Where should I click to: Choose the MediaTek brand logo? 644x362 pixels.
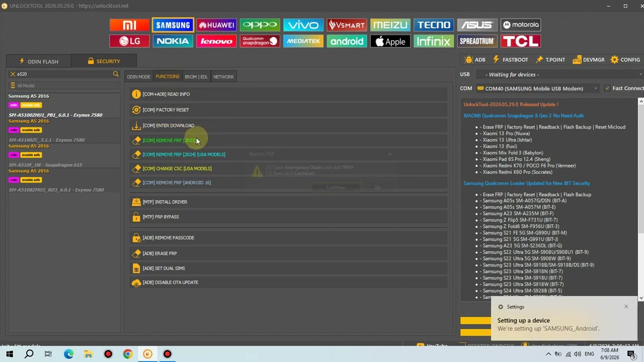pyautogui.click(x=303, y=41)
